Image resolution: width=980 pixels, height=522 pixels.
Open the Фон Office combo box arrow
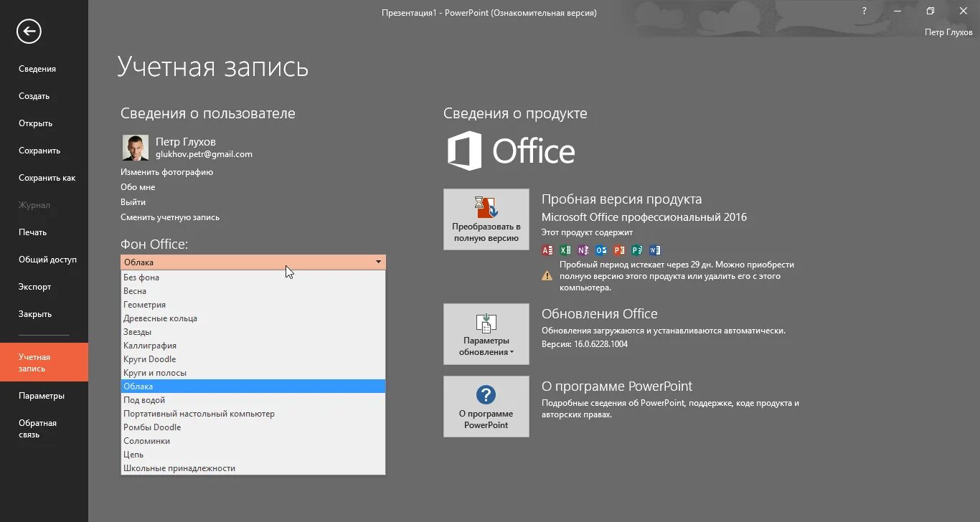click(378, 262)
